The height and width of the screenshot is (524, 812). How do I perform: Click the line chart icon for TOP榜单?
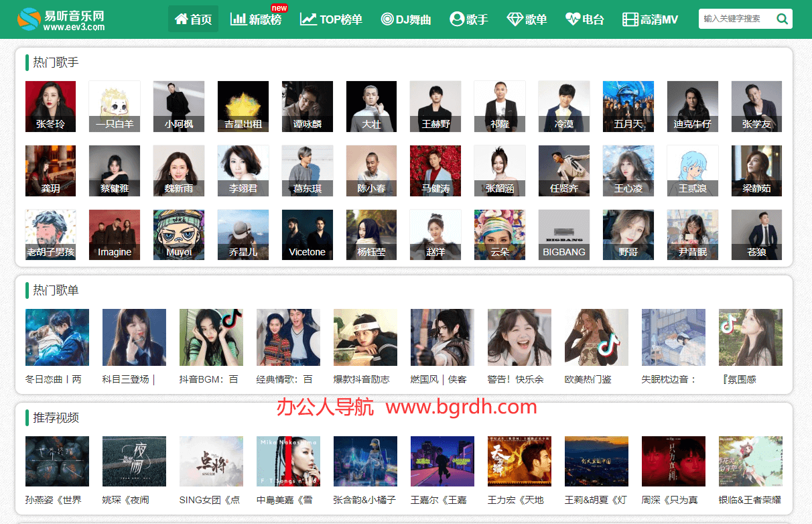point(308,19)
